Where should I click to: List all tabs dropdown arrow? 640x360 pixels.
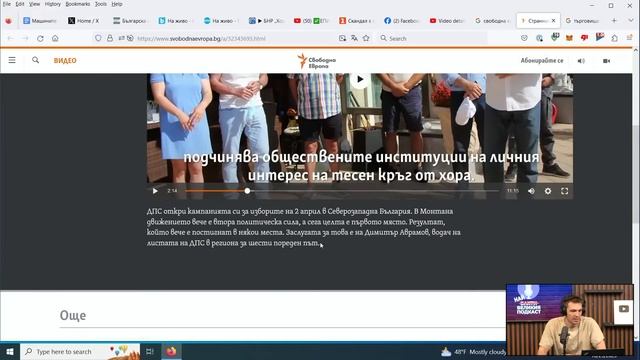[x=630, y=20]
